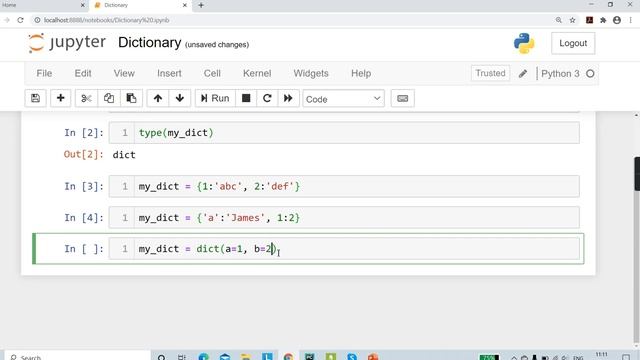Cut the selected cell with the scissors icon
This screenshot has width=640, height=360.
[x=86, y=98]
